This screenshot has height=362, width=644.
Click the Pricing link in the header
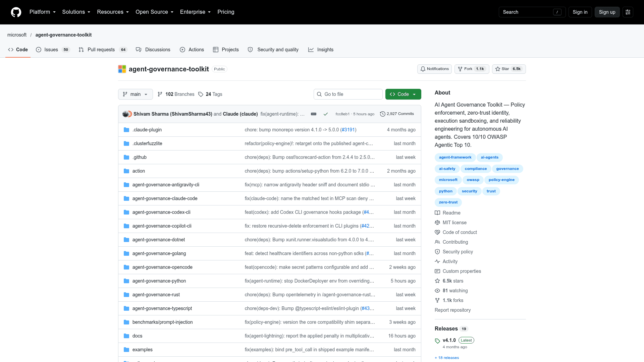pyautogui.click(x=226, y=12)
